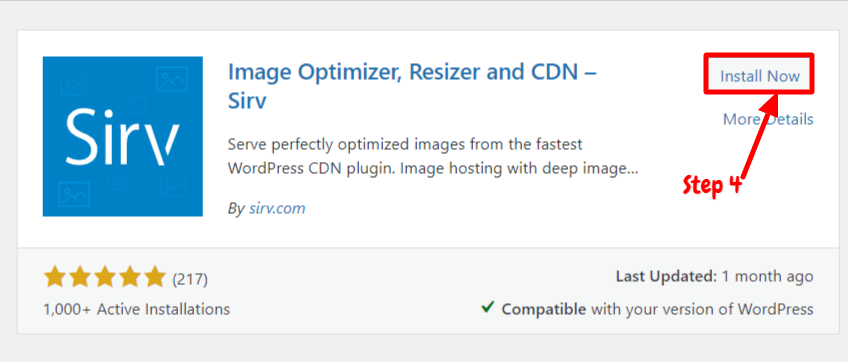Click the (217) ratings count
This screenshot has height=362, width=848.
[190, 279]
